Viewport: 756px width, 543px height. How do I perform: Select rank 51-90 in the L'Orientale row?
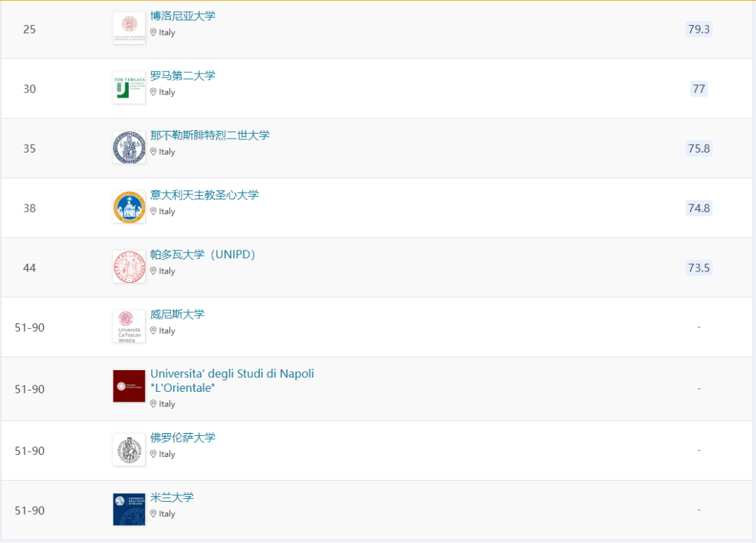click(x=29, y=389)
